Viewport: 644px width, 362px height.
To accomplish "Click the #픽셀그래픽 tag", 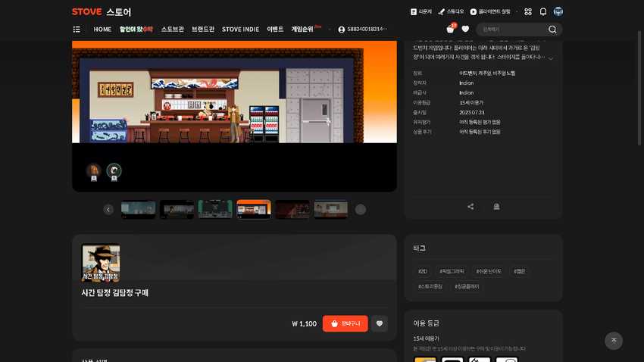I will 452,271.
